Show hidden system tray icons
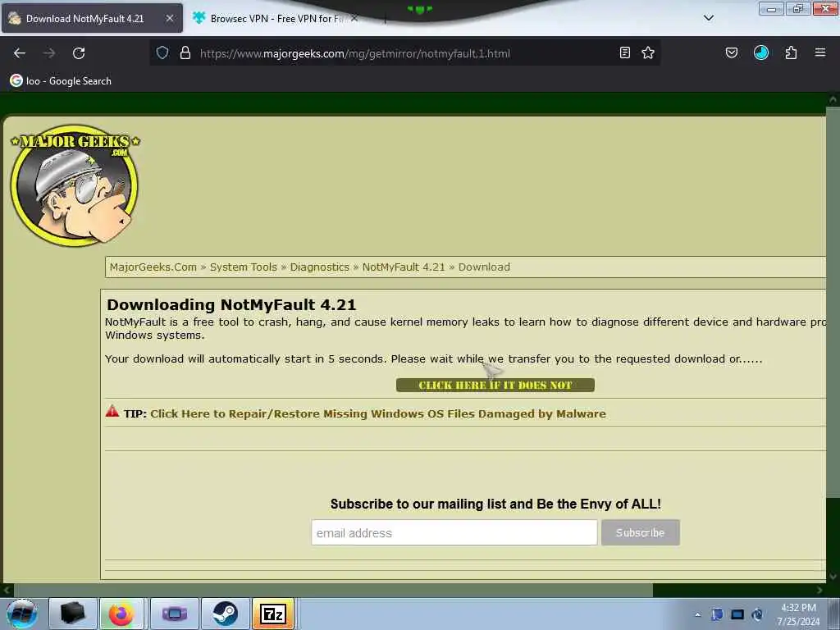The image size is (840, 630). click(697, 614)
